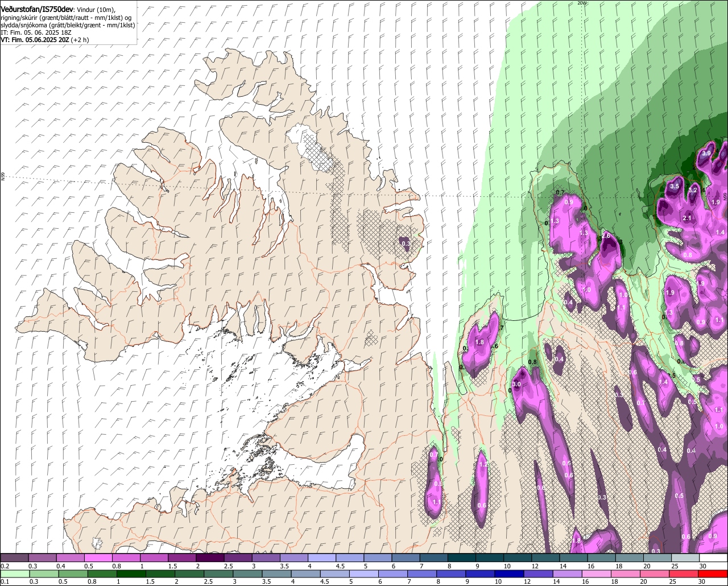The width and height of the screenshot is (728, 586).
Task: Click the 'Veðurstofan/IS750dev' title text
Action: [38, 9]
